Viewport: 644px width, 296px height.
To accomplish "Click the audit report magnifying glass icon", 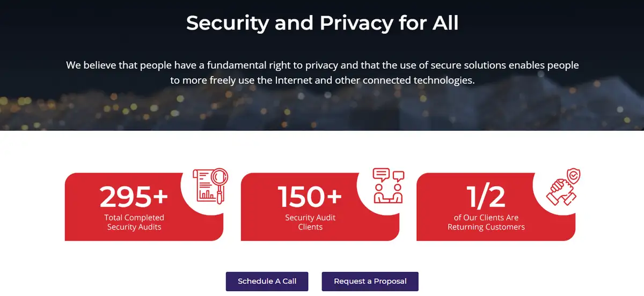I will 211,186.
